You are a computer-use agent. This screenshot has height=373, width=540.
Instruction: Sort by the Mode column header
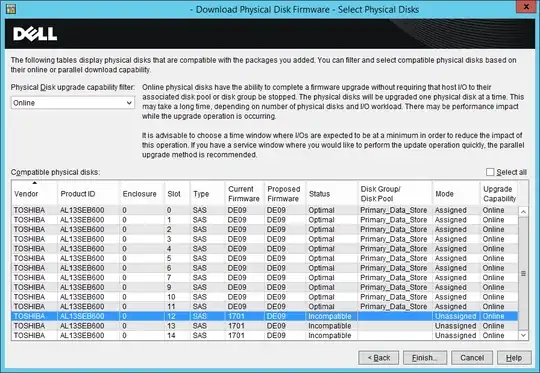(456, 194)
